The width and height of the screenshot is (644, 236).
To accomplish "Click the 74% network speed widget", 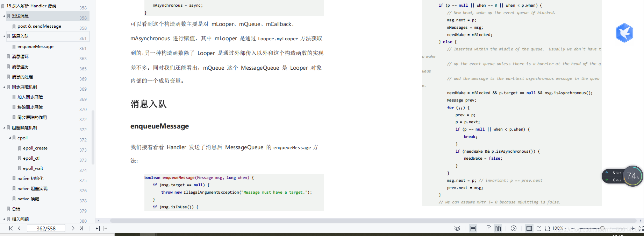I will tap(633, 176).
